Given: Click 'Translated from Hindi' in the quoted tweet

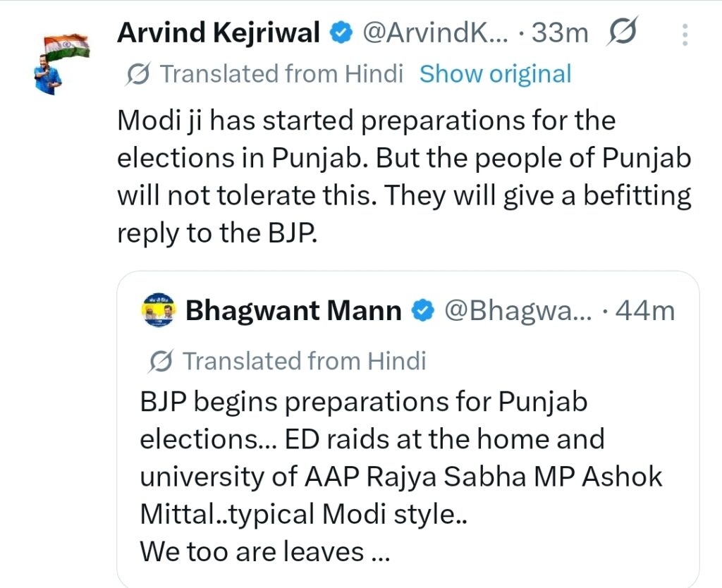Looking at the screenshot, I should pos(305,361).
